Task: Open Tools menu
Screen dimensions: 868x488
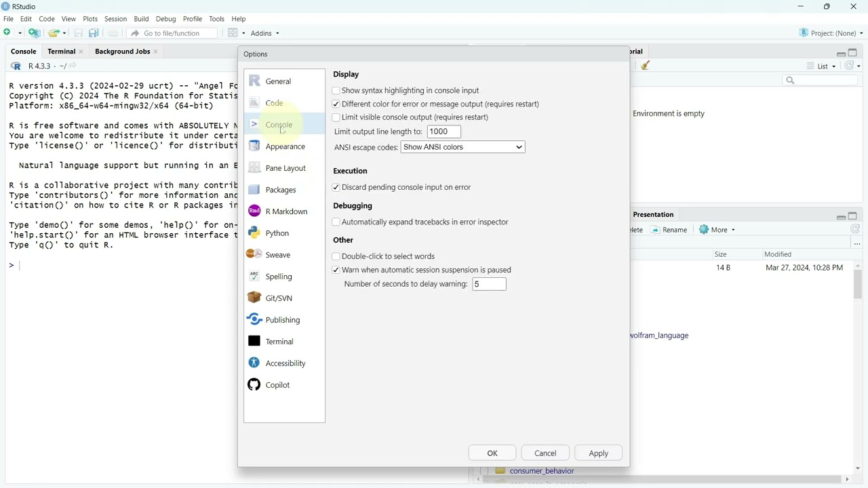Action: click(217, 19)
